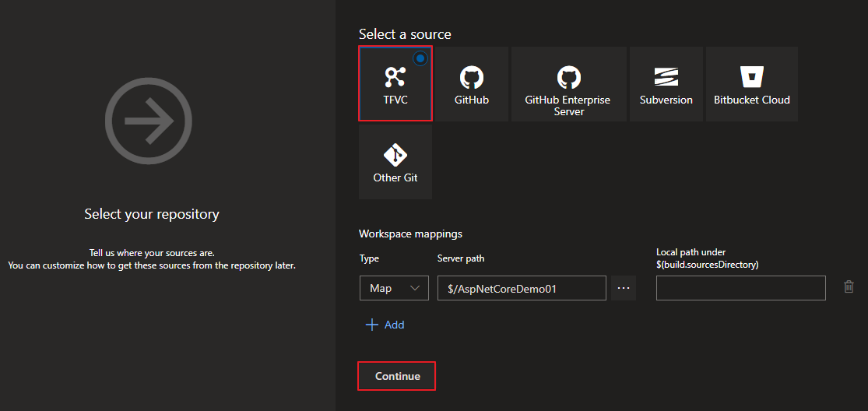The height and width of the screenshot is (411, 868).
Task: Select the Subversion source icon
Action: pos(666,76)
